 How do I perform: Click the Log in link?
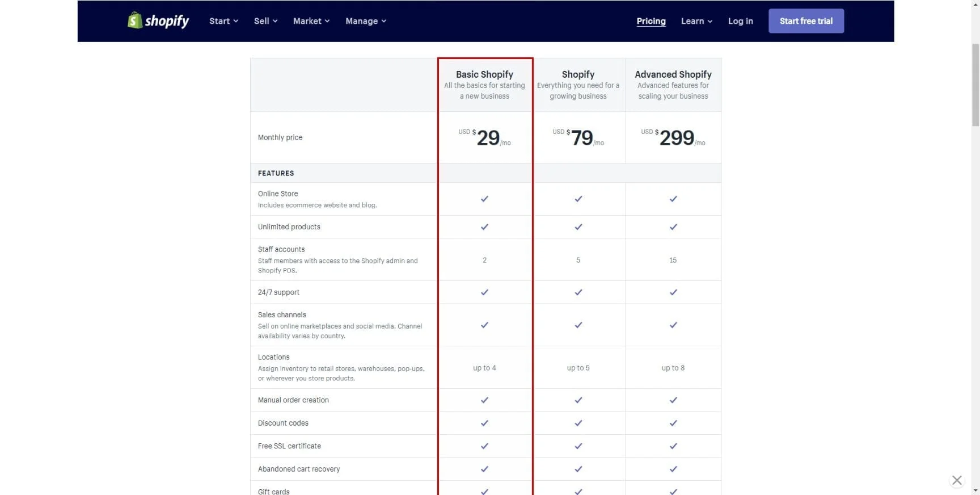pyautogui.click(x=741, y=21)
